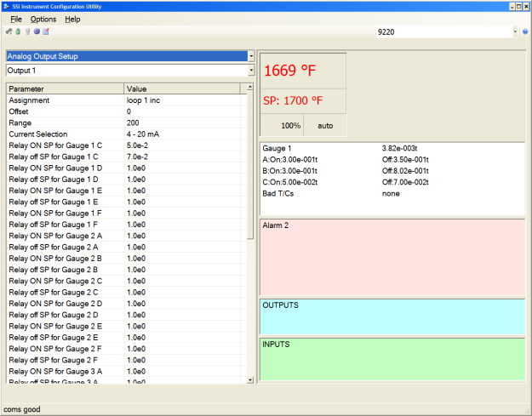Click the SSi application icon in the title bar
This screenshot has width=532, height=416.
click(x=7, y=6)
